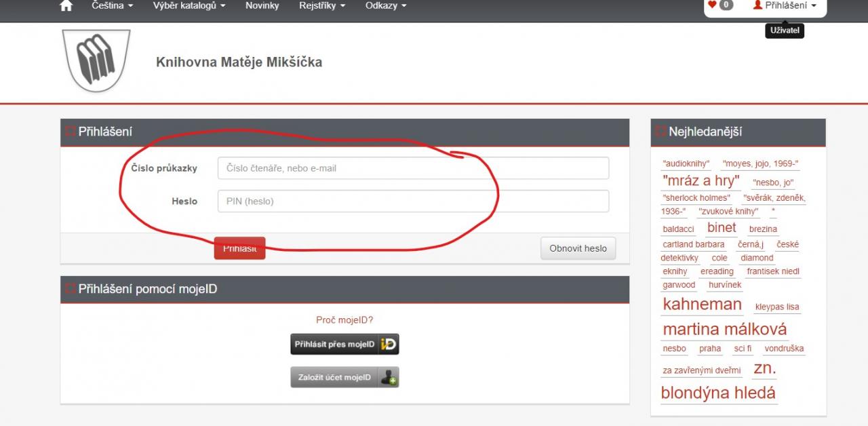Select the kahneman tag in Nejhledanější
The height and width of the screenshot is (426, 868).
click(702, 305)
